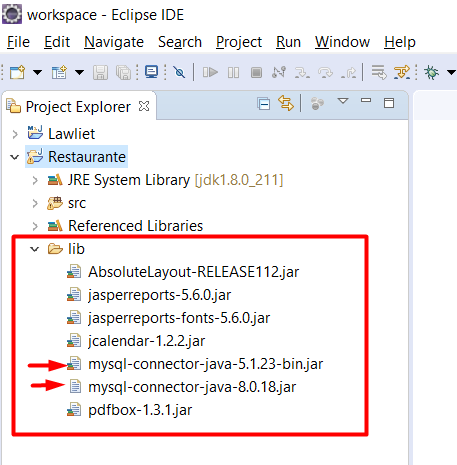Expand the JRE System Library node

tap(35, 180)
